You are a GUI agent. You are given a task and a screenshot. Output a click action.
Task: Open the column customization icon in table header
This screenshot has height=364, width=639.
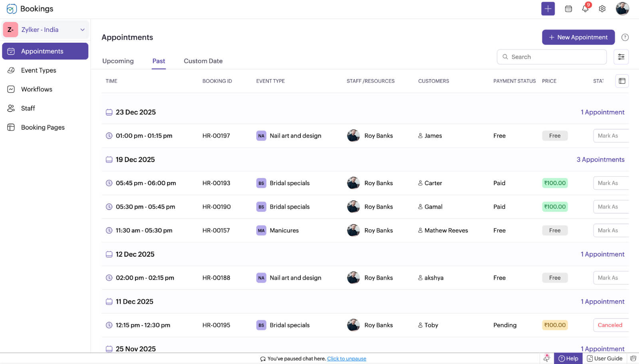[621, 81]
